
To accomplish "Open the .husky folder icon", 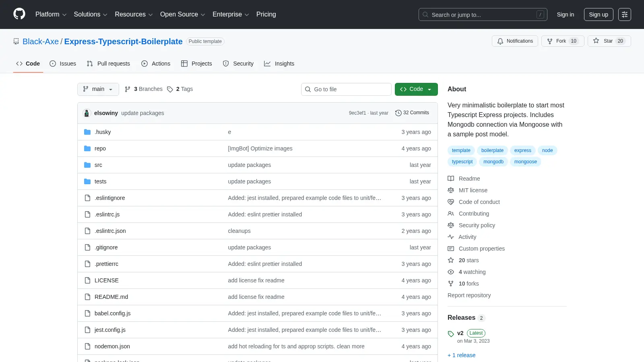I will [87, 132].
